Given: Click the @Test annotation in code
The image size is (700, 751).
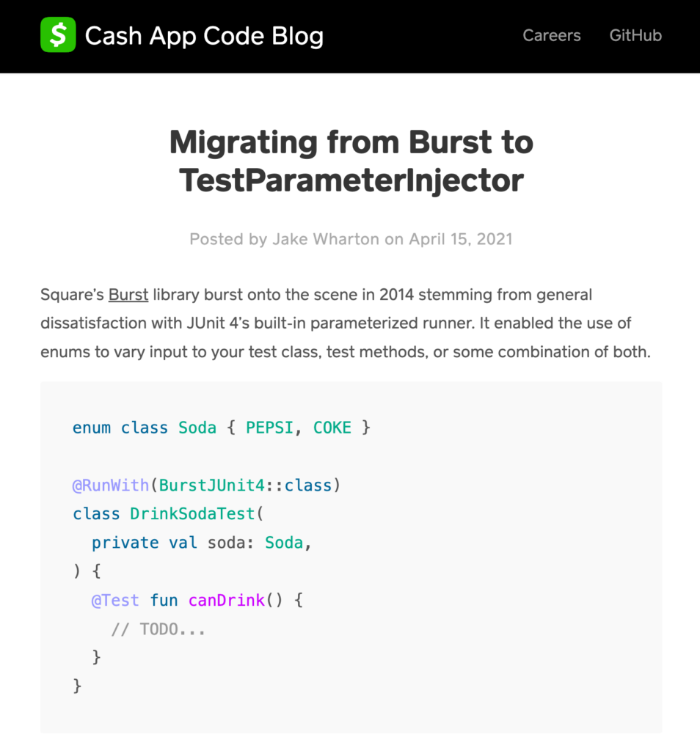Looking at the screenshot, I should pos(115,600).
